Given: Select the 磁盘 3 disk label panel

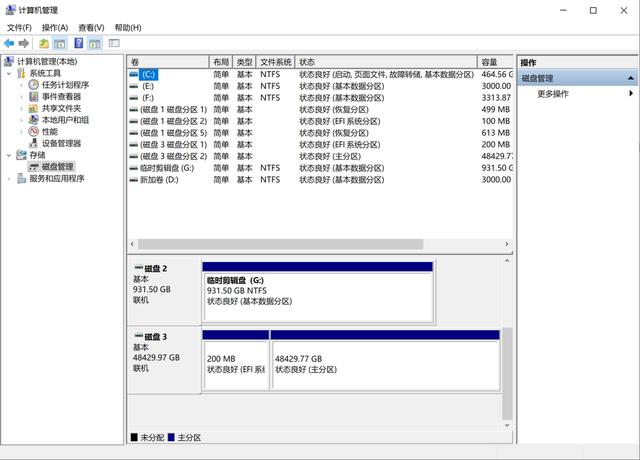Looking at the screenshot, I should [164, 360].
